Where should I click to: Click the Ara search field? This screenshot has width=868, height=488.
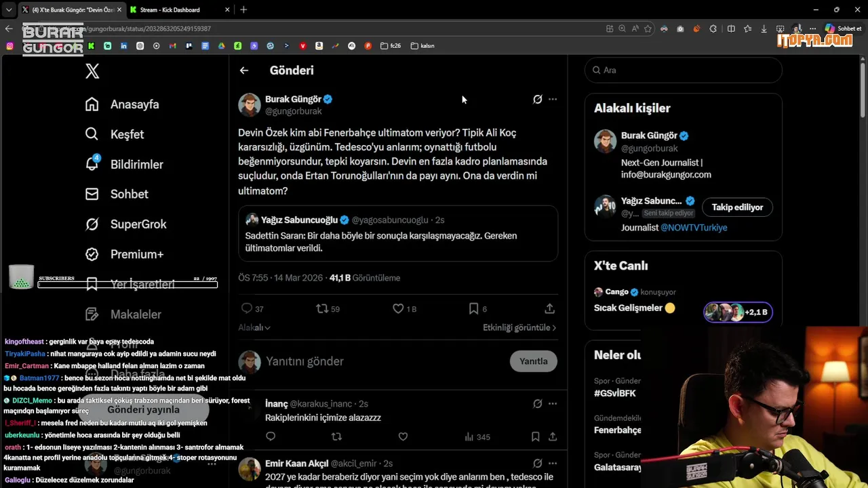[x=684, y=70]
